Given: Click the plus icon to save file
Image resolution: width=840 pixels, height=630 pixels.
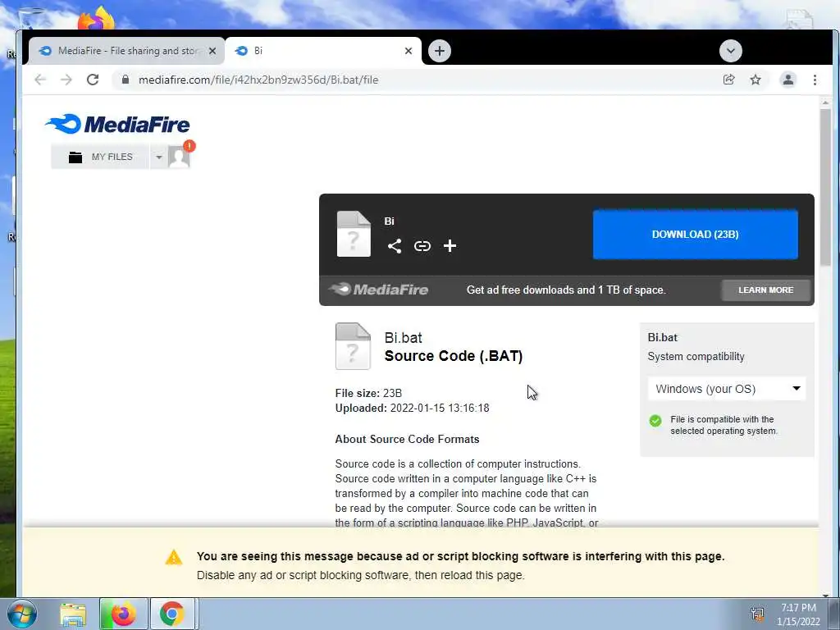Looking at the screenshot, I should pos(450,246).
